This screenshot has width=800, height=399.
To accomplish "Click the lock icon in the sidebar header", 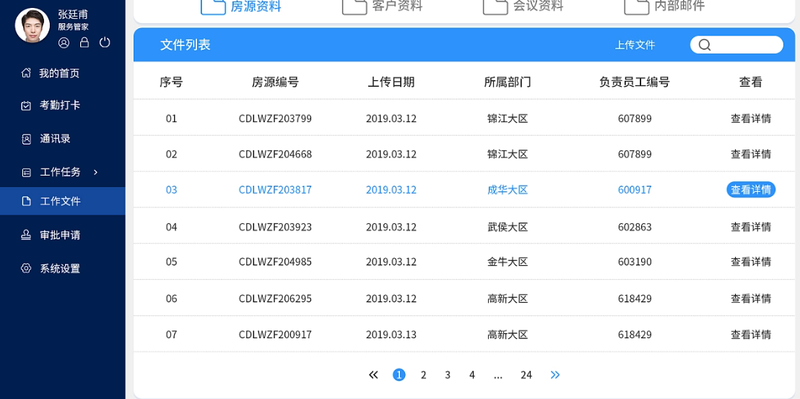I will click(85, 42).
